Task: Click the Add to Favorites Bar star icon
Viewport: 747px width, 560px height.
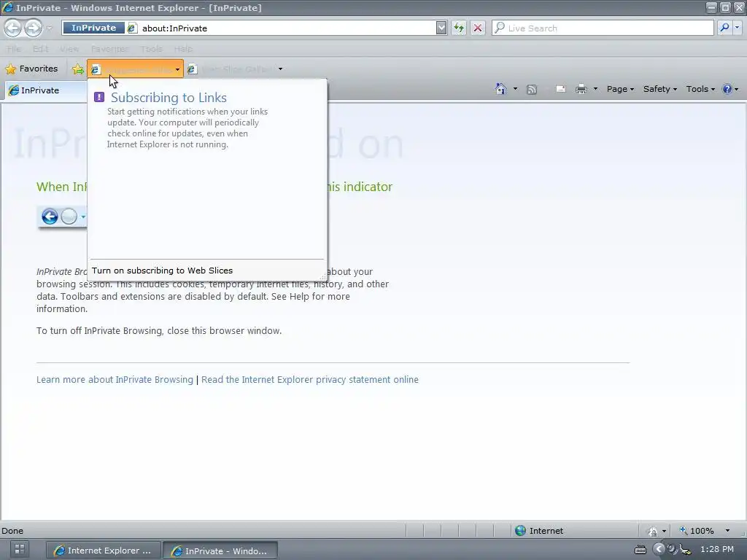Action: click(77, 69)
